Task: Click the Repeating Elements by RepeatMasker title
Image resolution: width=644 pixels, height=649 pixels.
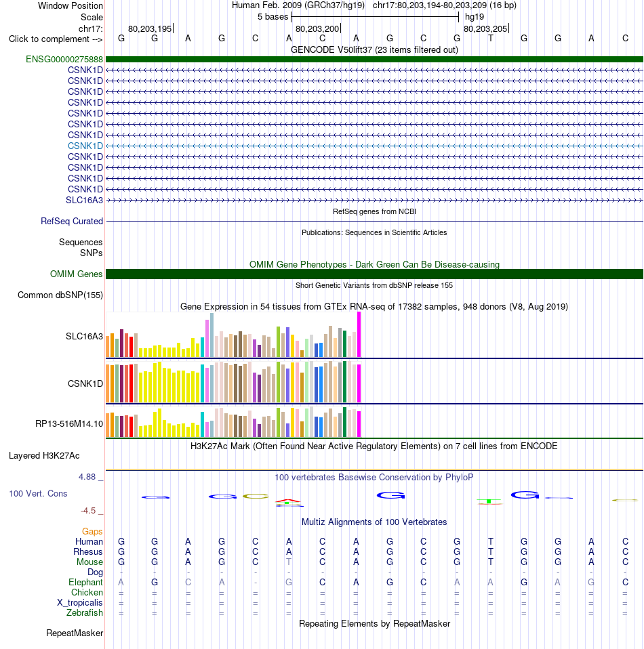Action: point(374,624)
